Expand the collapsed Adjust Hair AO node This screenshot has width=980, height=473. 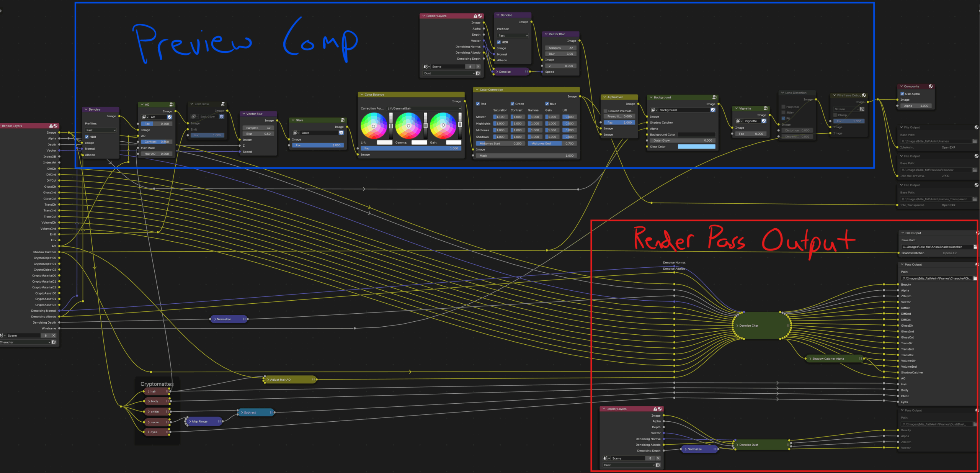click(x=268, y=380)
